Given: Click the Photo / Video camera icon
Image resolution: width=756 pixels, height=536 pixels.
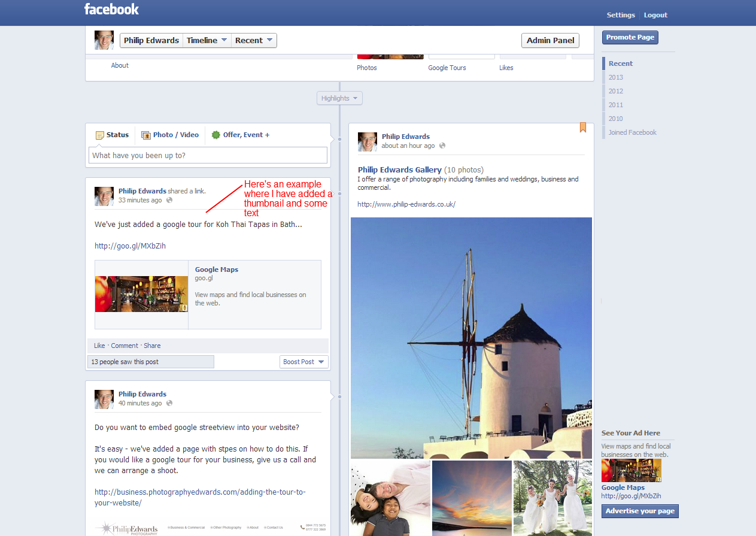Looking at the screenshot, I should (146, 135).
